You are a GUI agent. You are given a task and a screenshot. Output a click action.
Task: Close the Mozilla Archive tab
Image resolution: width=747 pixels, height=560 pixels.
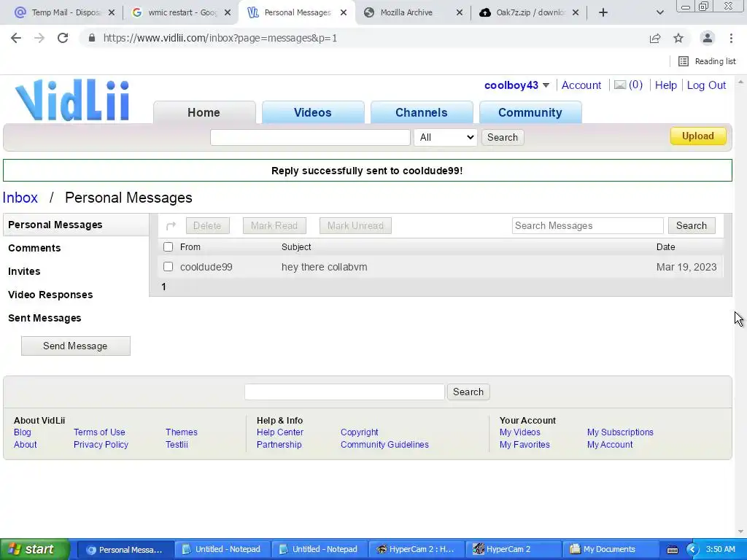coord(460,12)
